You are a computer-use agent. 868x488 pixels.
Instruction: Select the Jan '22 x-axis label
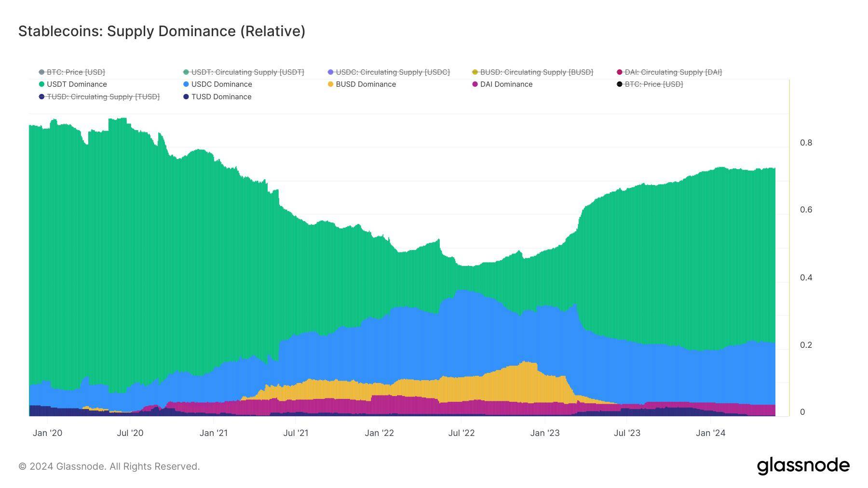click(380, 433)
